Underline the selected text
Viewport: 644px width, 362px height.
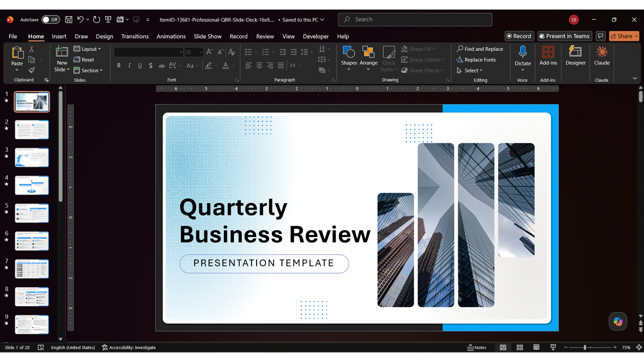[140, 65]
